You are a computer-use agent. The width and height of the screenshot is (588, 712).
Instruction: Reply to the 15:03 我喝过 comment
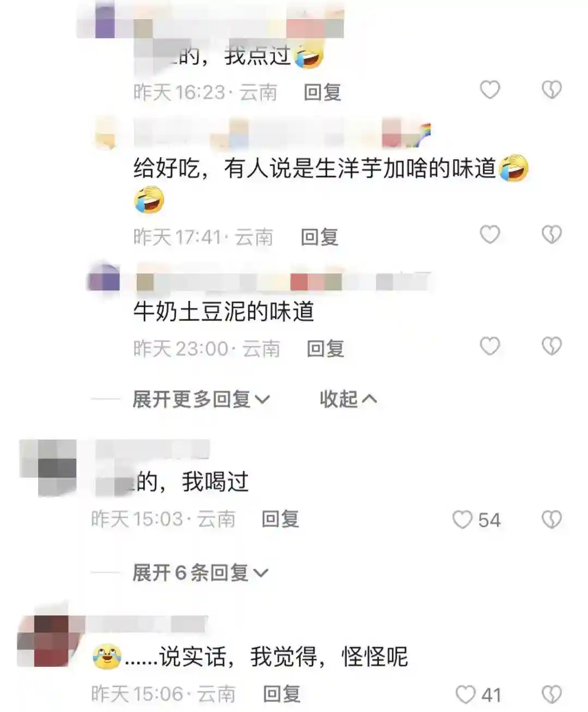click(280, 519)
